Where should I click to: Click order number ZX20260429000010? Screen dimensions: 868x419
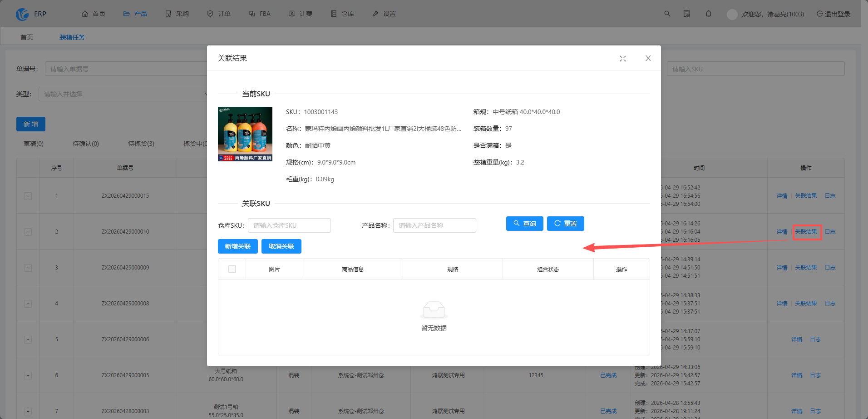click(125, 232)
